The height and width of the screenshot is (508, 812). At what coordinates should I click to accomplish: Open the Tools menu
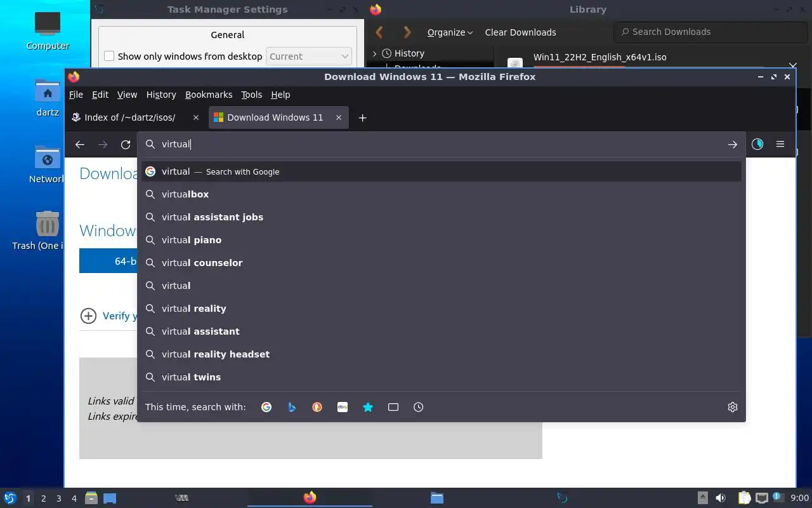(x=251, y=95)
